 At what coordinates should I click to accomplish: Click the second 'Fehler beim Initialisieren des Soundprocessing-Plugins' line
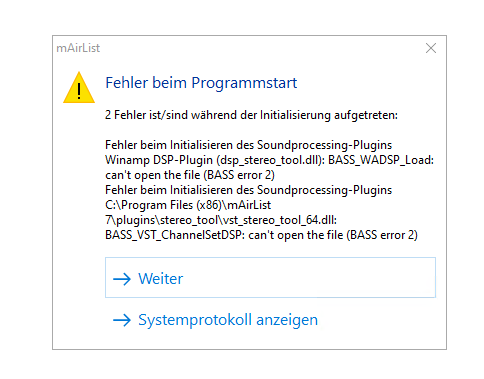click(x=249, y=190)
